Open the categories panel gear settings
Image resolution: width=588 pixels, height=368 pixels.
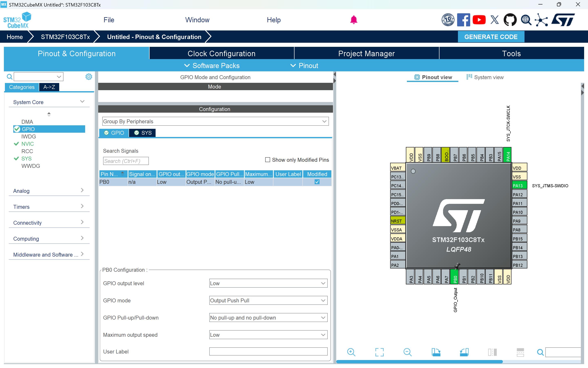[x=89, y=77]
